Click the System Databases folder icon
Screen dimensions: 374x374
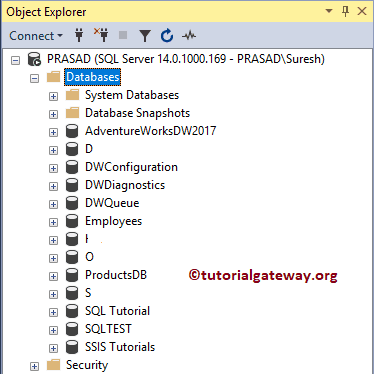coord(72,95)
